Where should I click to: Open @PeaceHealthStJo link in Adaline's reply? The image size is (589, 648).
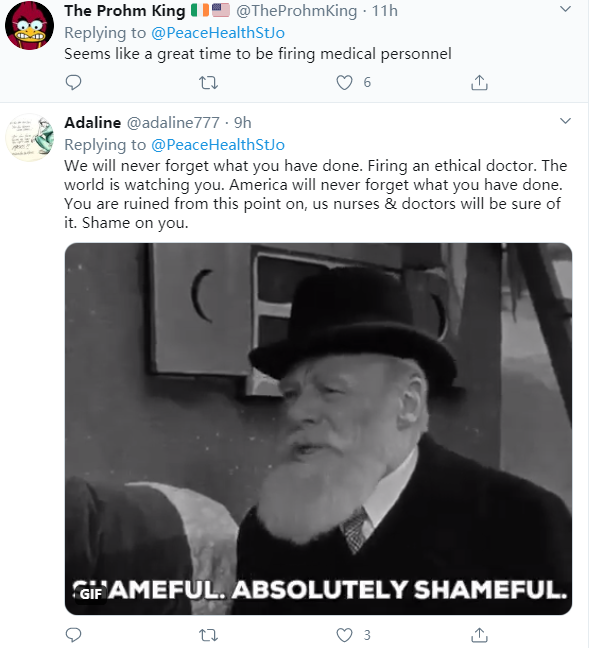[218, 145]
